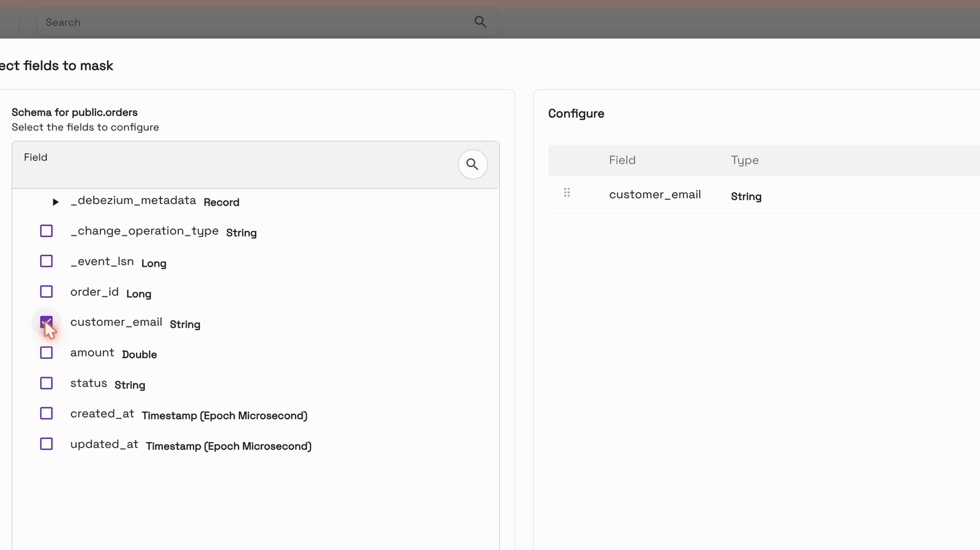Viewport: 980px width, 550px height.
Task: Click the _debezium_metadata field name
Action: 133,200
